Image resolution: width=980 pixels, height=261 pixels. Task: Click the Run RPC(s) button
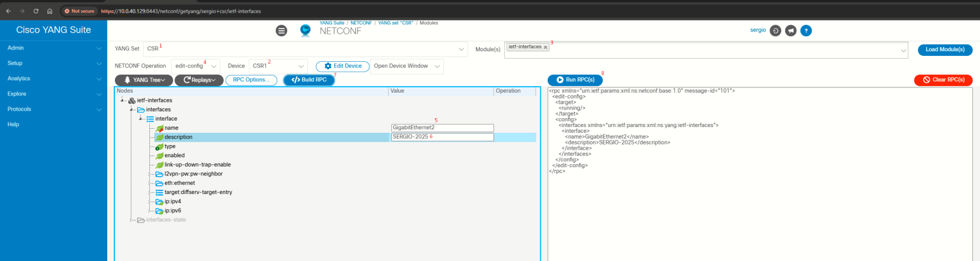click(x=575, y=80)
